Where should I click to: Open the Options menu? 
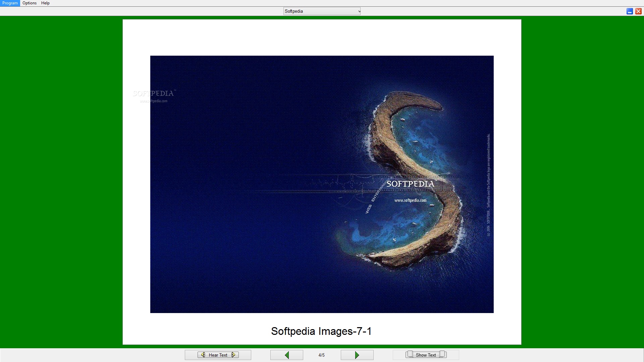(30, 3)
